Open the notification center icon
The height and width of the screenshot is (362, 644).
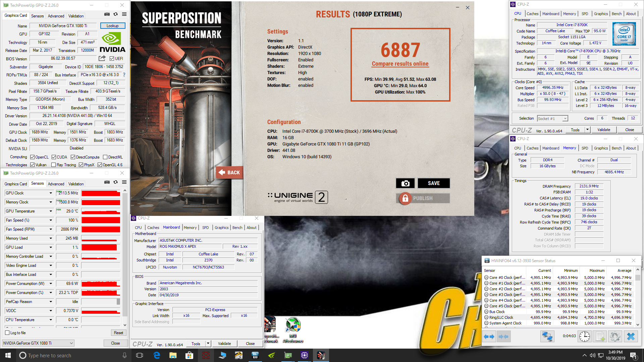(x=634, y=356)
